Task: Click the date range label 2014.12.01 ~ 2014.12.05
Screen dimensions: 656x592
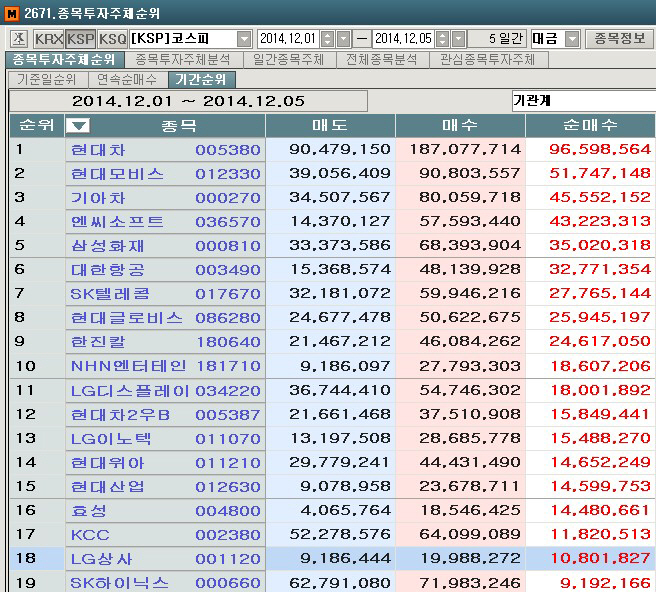Action: [x=188, y=101]
